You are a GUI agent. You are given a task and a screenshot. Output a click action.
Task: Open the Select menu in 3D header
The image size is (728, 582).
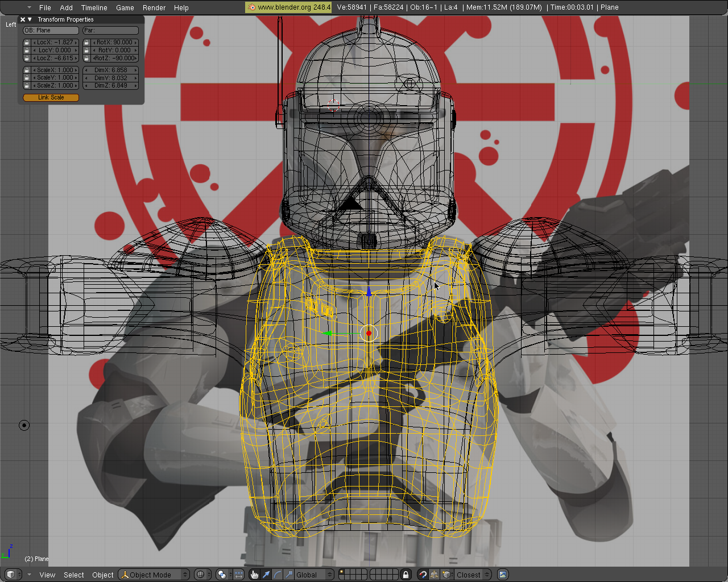point(74,575)
